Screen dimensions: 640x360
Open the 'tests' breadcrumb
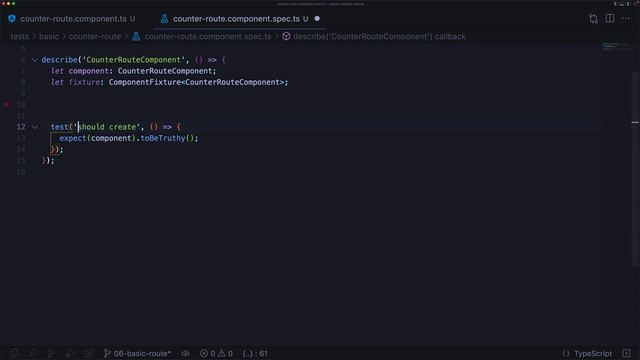pos(20,36)
